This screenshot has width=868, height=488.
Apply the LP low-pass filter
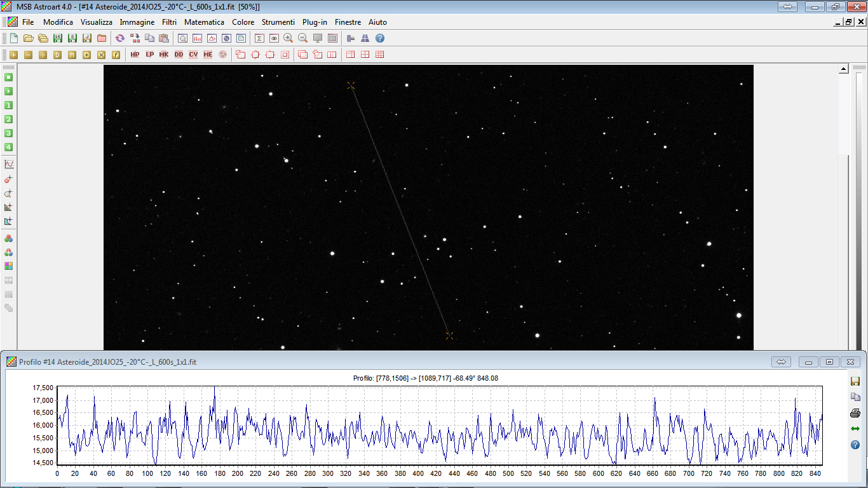(x=149, y=55)
